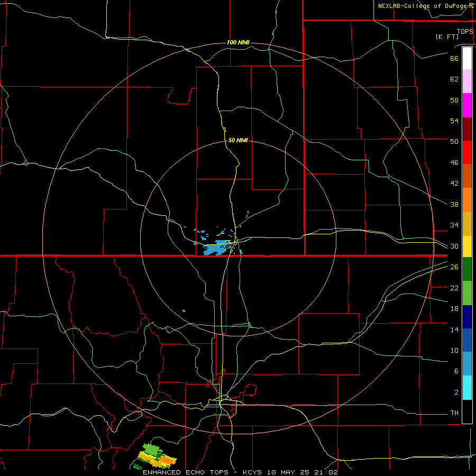The image size is (476, 476).
Task: Select the dark green legend segment
Action: [467, 269]
